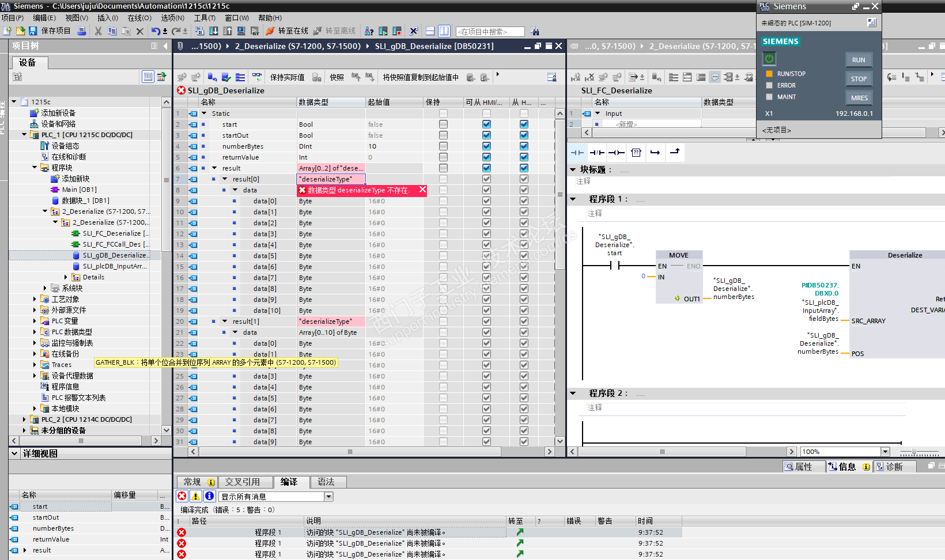The width and height of the screenshot is (945, 560).
Task: Click the STOP button in PLCSIM
Action: pyautogui.click(x=859, y=78)
